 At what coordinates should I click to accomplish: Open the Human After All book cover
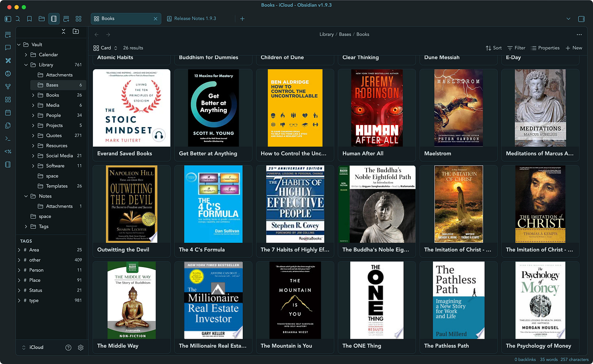tap(377, 108)
